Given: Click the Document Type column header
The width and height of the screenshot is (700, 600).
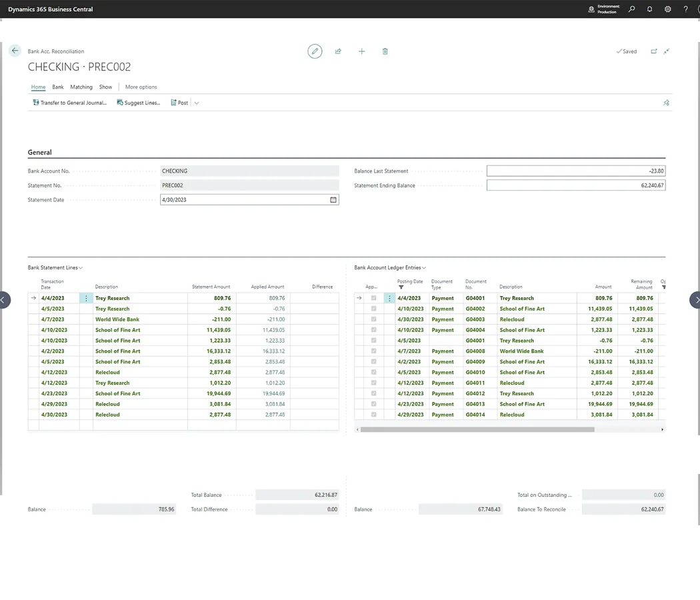Looking at the screenshot, I should pyautogui.click(x=441, y=285).
